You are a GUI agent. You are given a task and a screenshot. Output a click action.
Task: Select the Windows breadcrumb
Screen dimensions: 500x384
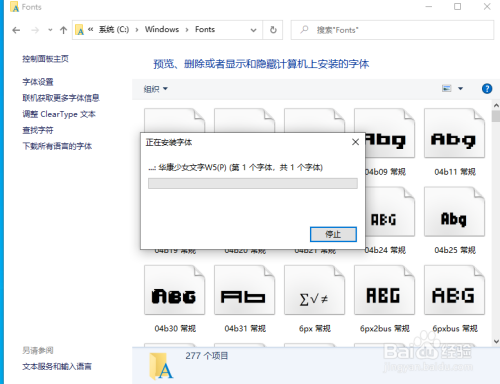pyautogui.click(x=162, y=30)
